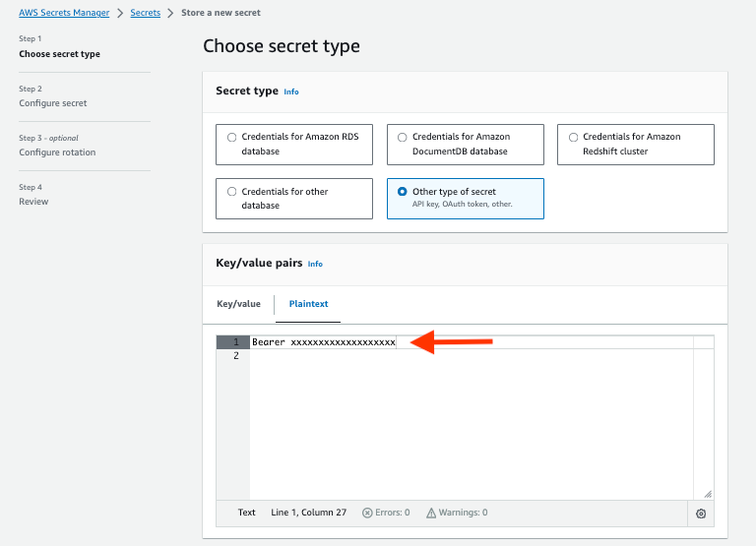Switch to the Key/value tab

click(x=238, y=304)
